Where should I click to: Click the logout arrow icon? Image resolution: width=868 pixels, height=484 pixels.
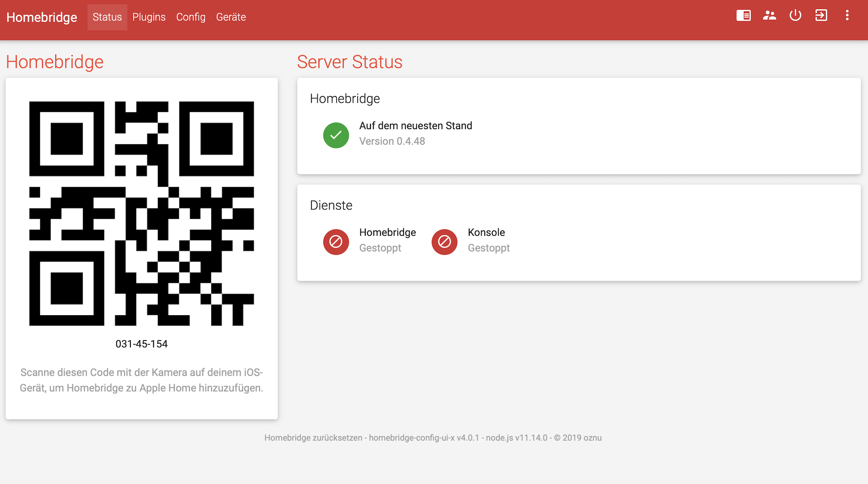[x=821, y=16]
